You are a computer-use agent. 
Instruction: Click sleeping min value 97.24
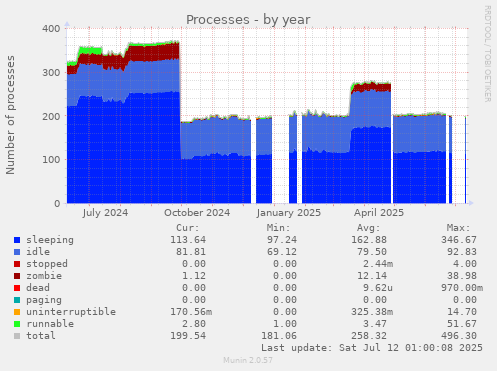pyautogui.click(x=282, y=240)
